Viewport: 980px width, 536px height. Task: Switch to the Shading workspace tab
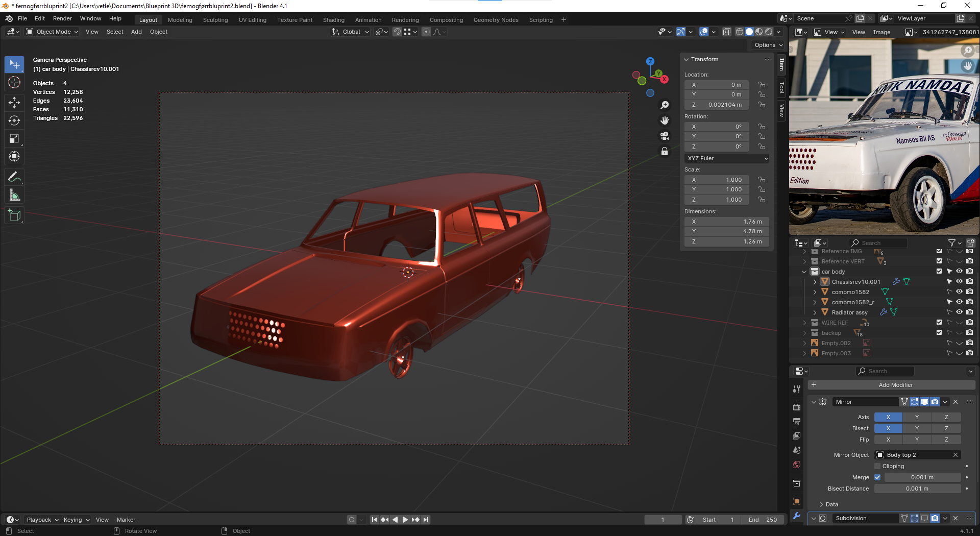pos(334,20)
